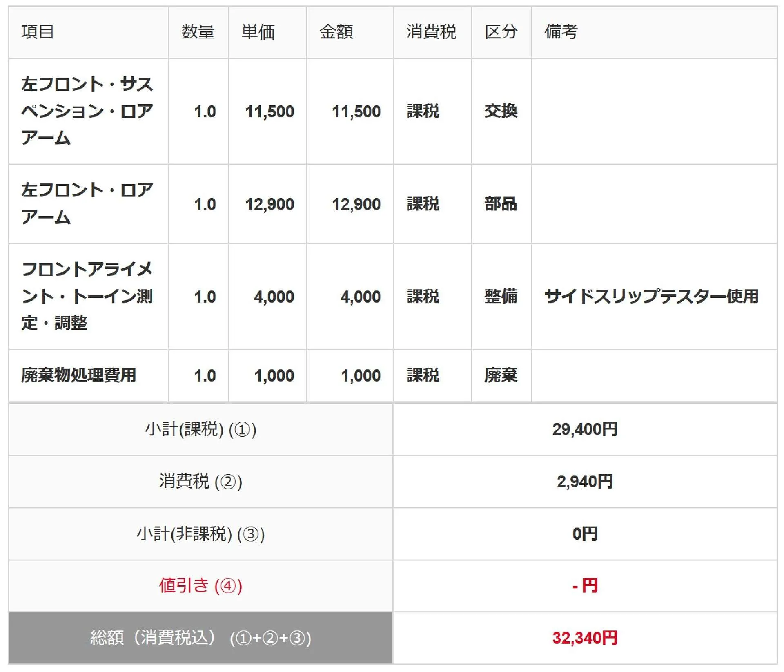Select the 廃棄物処理費用 item cell

pos(78,375)
